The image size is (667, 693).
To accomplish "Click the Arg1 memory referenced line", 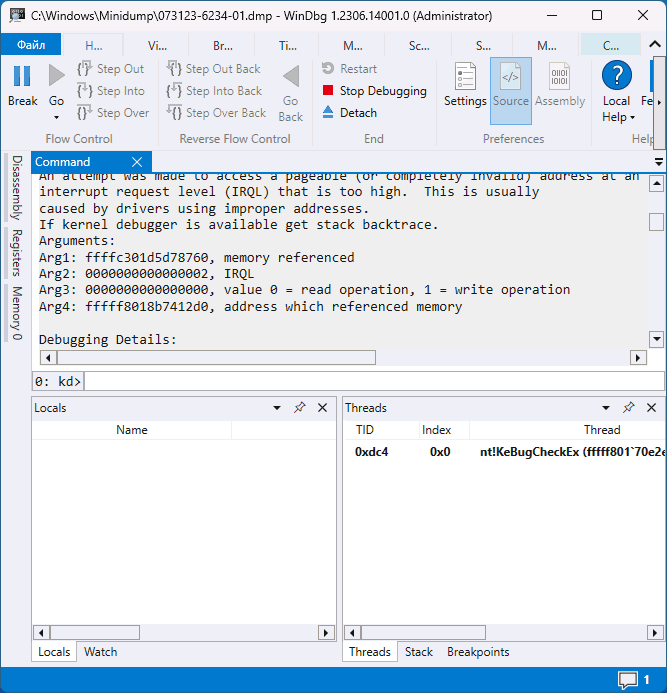I will (x=197, y=258).
